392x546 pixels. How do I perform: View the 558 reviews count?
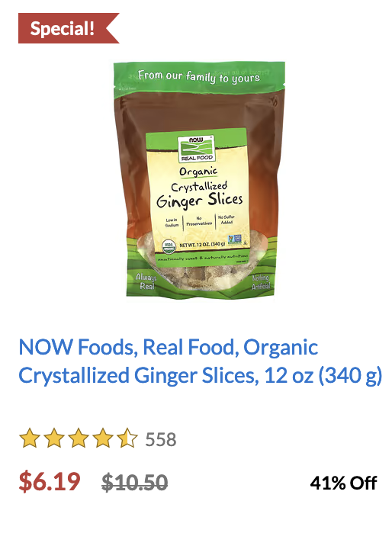161,439
